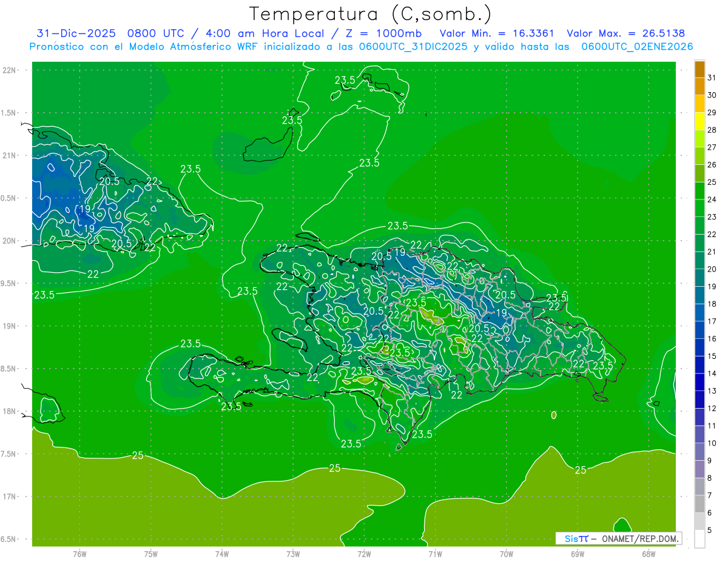Click "Valor Min. = 16.3361" readout
Image resolution: width=728 pixels, height=562 pixels.
click(497, 33)
